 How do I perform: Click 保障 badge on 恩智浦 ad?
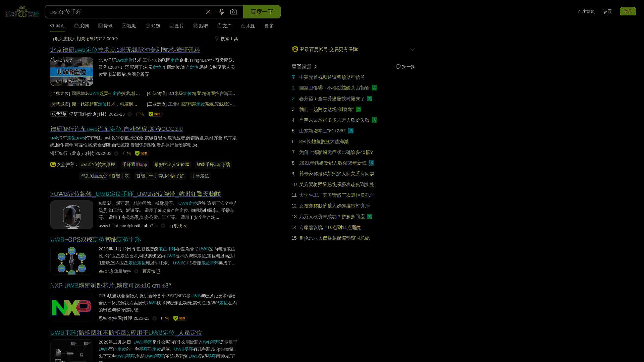coord(180,318)
